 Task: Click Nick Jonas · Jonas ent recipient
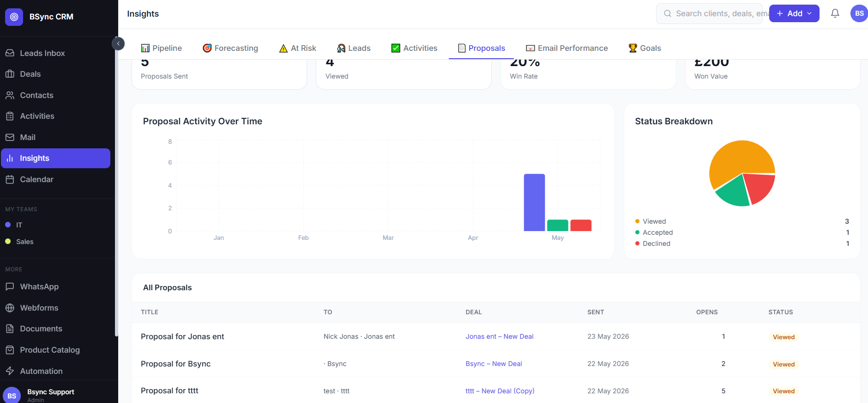359,336
